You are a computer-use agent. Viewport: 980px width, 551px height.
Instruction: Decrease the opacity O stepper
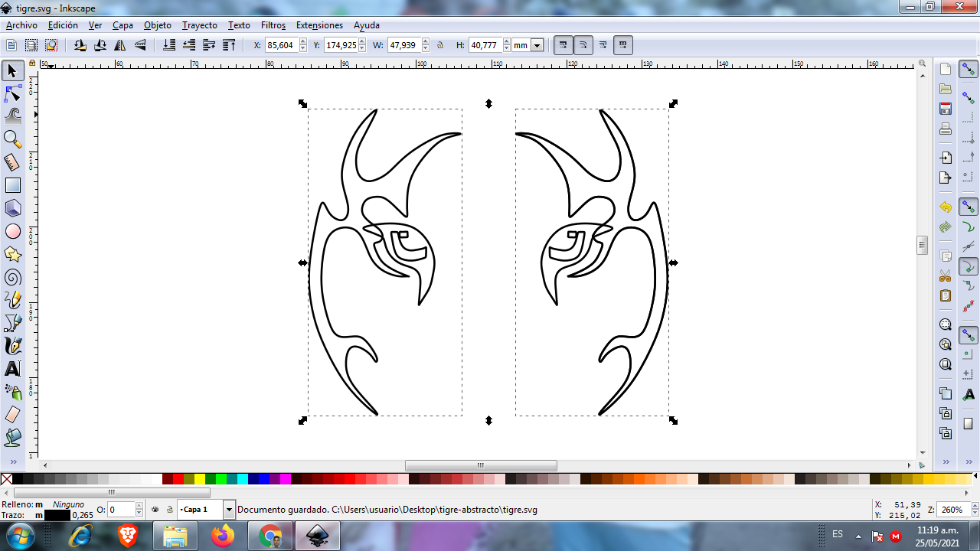(x=139, y=513)
